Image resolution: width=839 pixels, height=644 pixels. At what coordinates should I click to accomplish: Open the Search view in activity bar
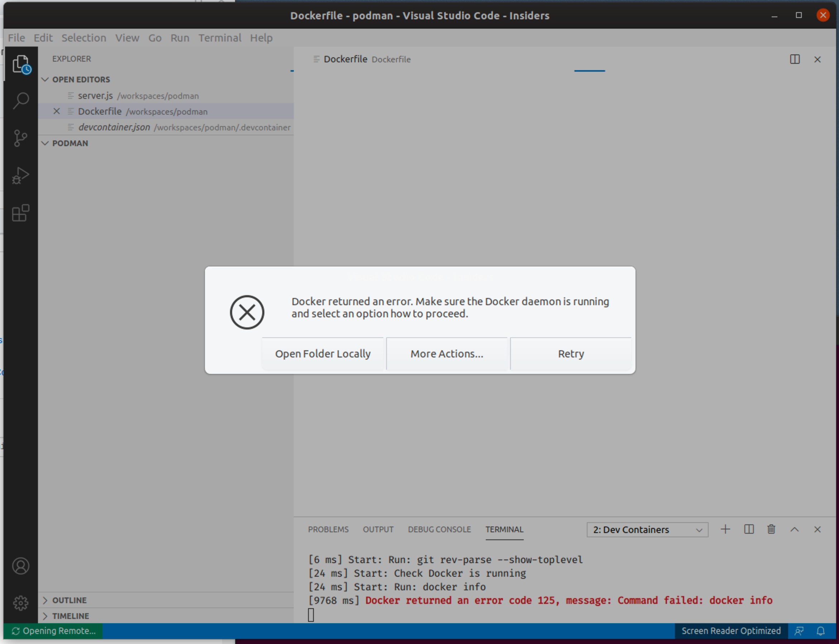pyautogui.click(x=21, y=101)
